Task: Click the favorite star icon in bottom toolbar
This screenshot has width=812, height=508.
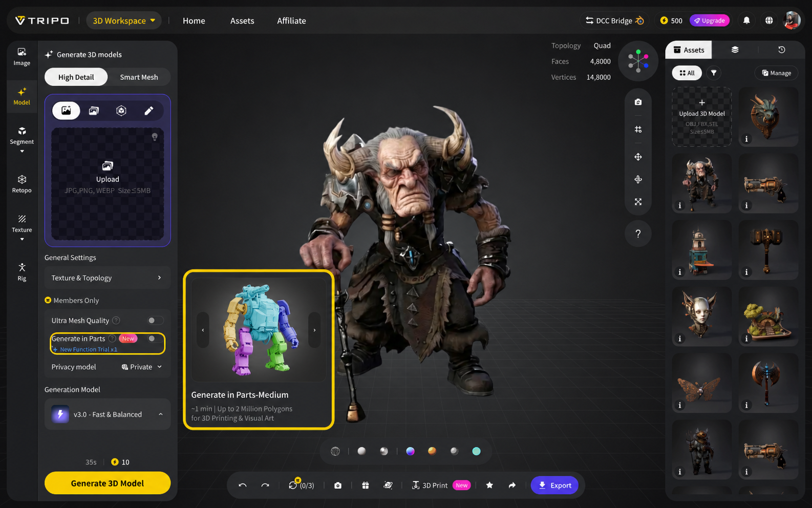Action: (489, 485)
